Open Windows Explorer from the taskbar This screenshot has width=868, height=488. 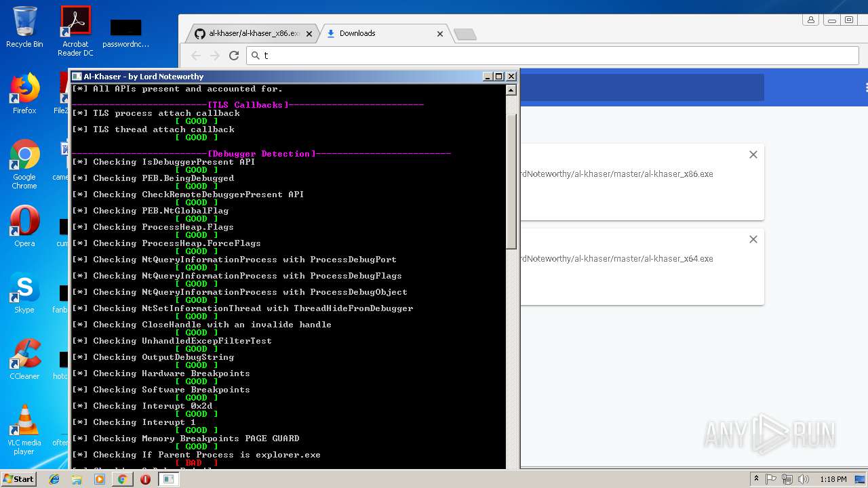(x=77, y=479)
